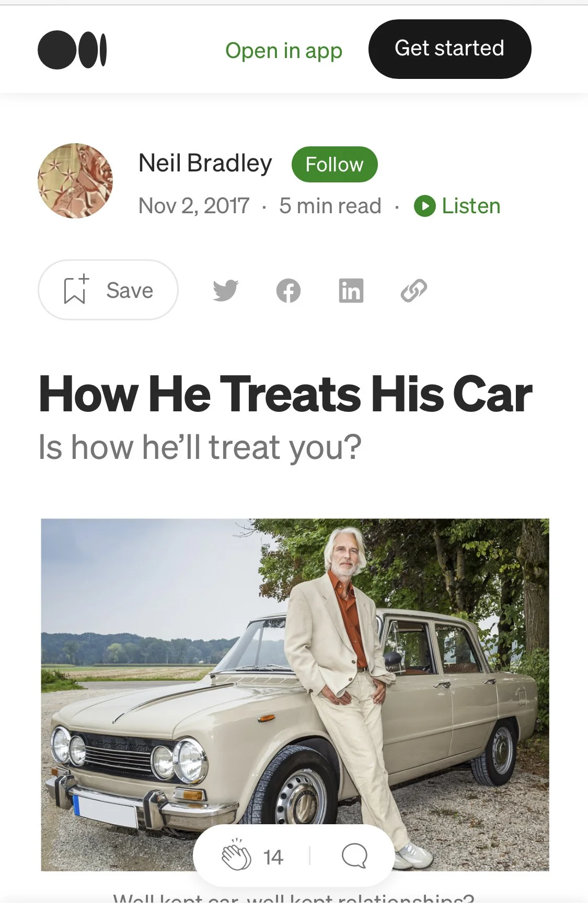Open the car photo of man leaning
588x911 pixels.
(295, 695)
